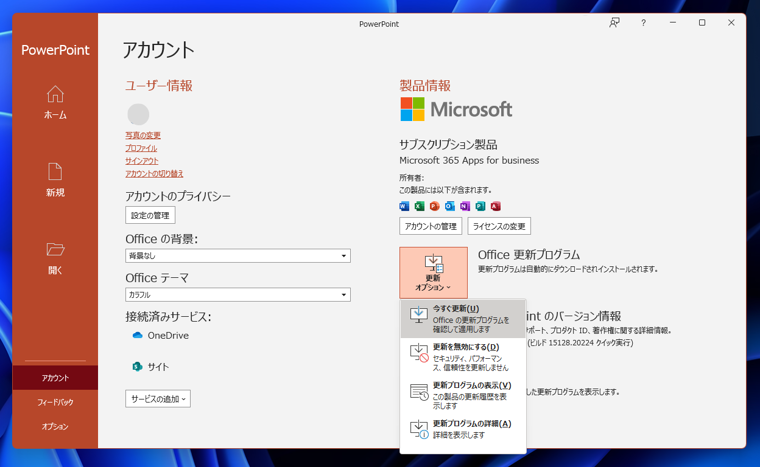Choose 更新プログラムの表示(V) menu entry
Screen dimensions: 760x467
pos(463,397)
